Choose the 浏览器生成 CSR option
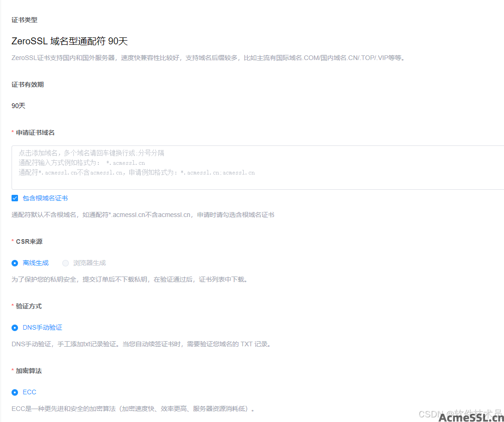 (x=66, y=263)
